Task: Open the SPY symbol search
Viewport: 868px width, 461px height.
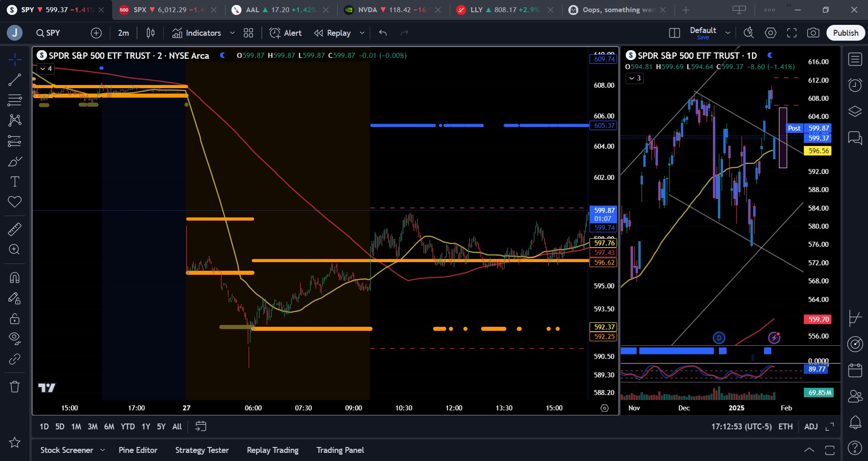Action: point(48,33)
